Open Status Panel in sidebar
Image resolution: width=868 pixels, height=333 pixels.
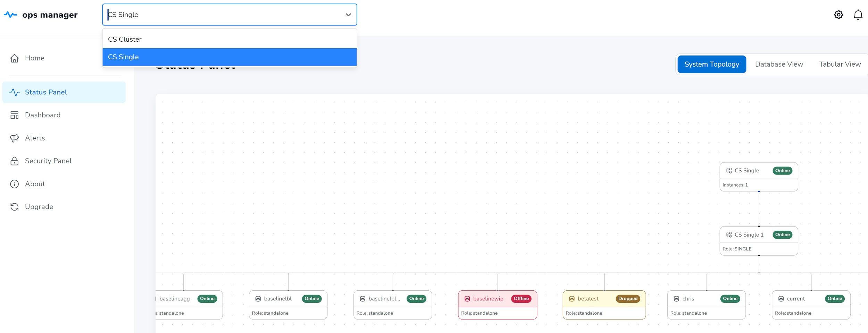pyautogui.click(x=64, y=92)
